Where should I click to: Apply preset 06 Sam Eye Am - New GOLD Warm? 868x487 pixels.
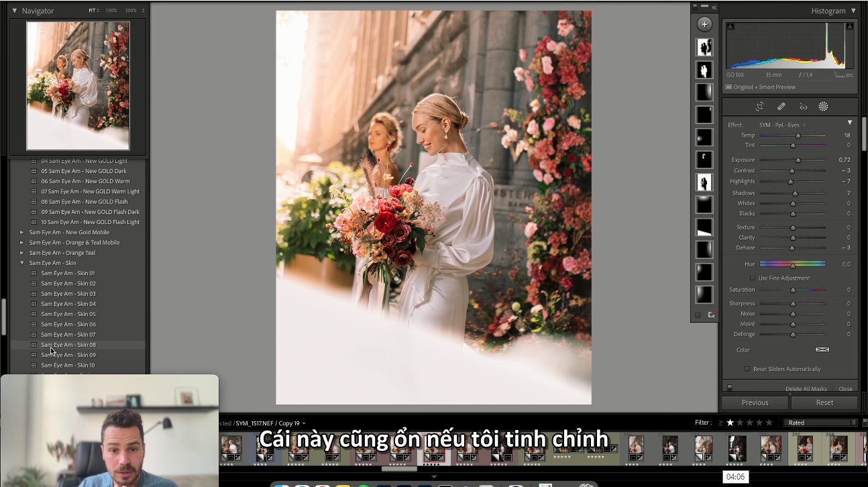click(85, 181)
